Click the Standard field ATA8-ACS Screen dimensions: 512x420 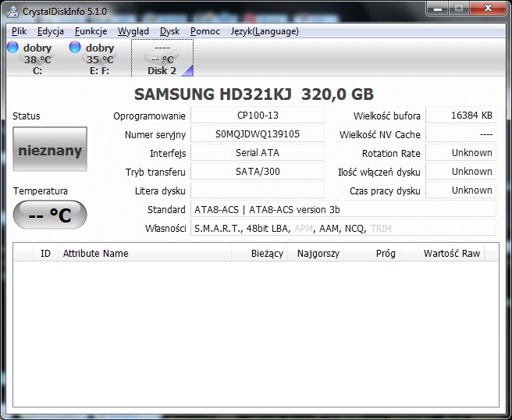[343, 209]
